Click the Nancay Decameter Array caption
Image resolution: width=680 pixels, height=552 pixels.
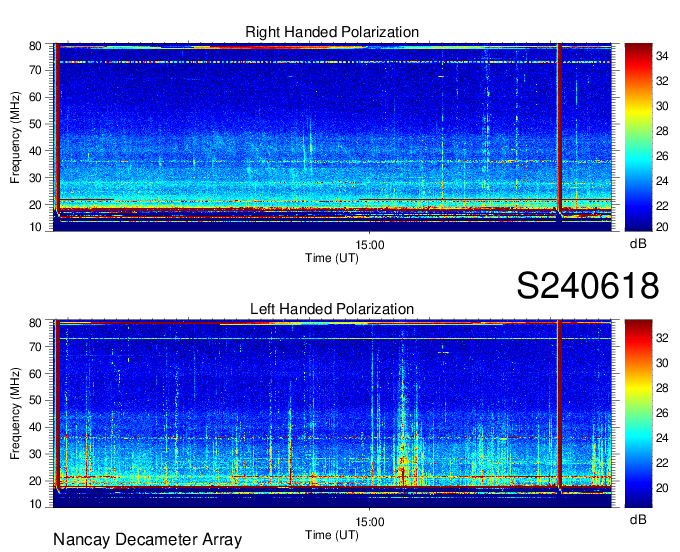coord(147,540)
